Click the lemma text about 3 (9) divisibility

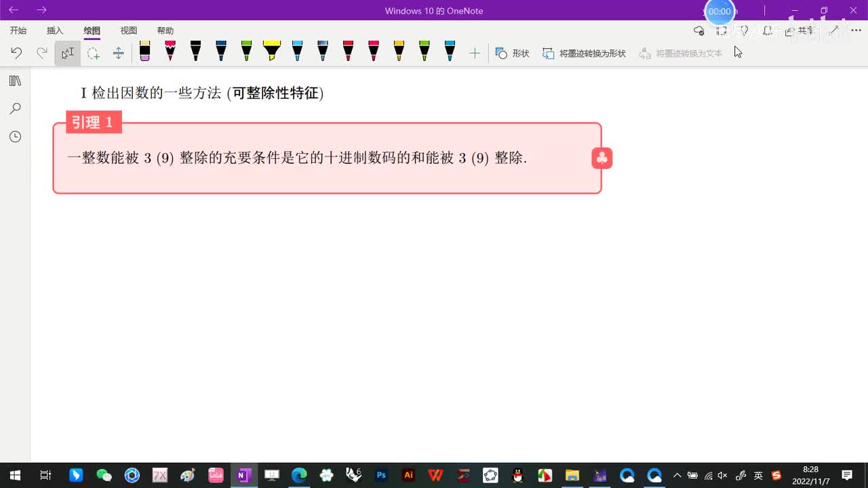[x=297, y=158]
